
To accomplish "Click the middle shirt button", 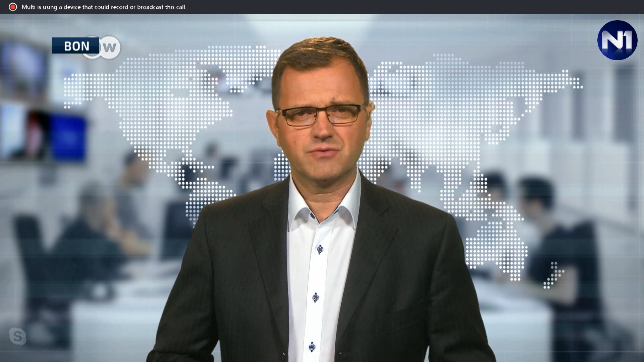I will [x=316, y=297].
